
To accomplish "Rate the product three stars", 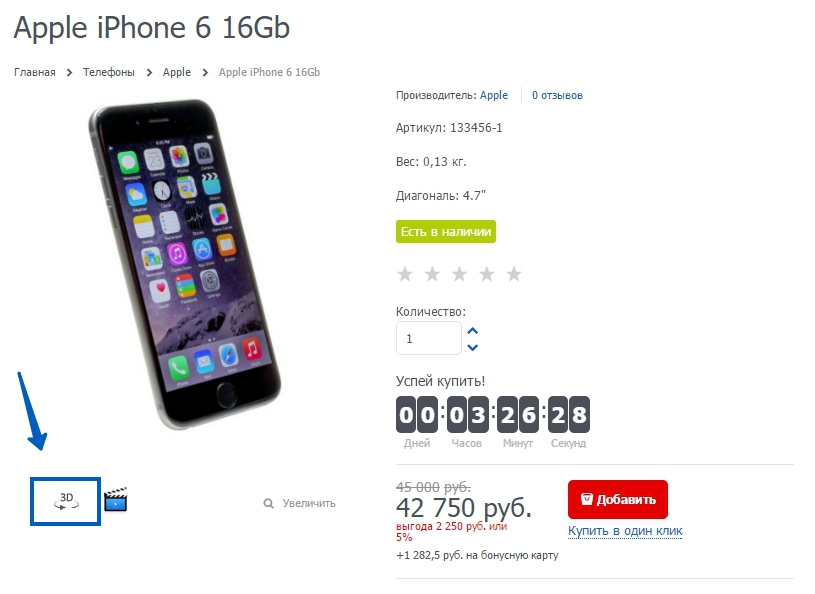I will point(459,273).
